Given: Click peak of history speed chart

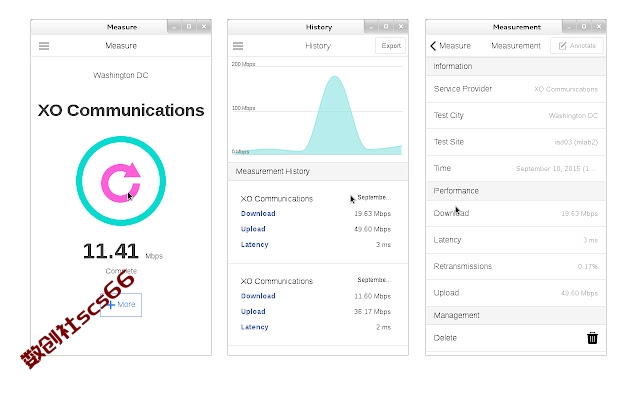Looking at the screenshot, I should [x=335, y=77].
